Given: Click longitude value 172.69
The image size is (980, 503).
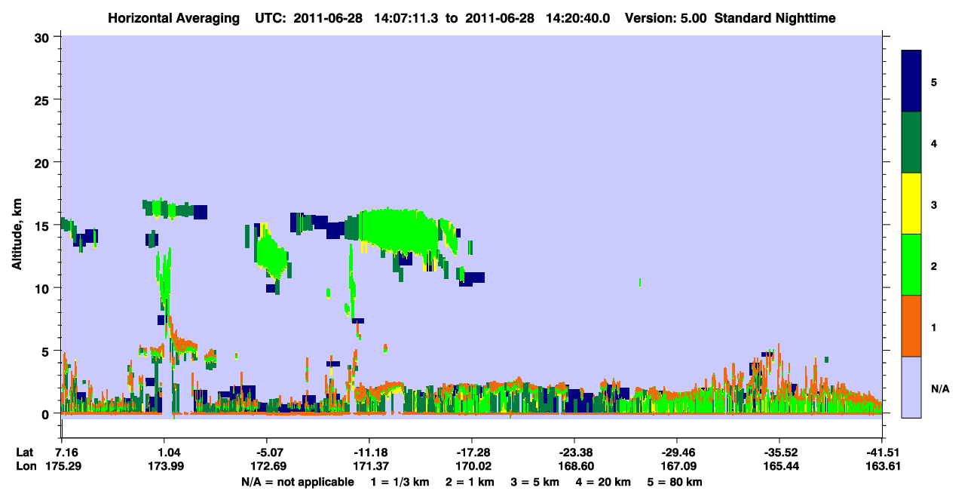Looking at the screenshot, I should (267, 466).
